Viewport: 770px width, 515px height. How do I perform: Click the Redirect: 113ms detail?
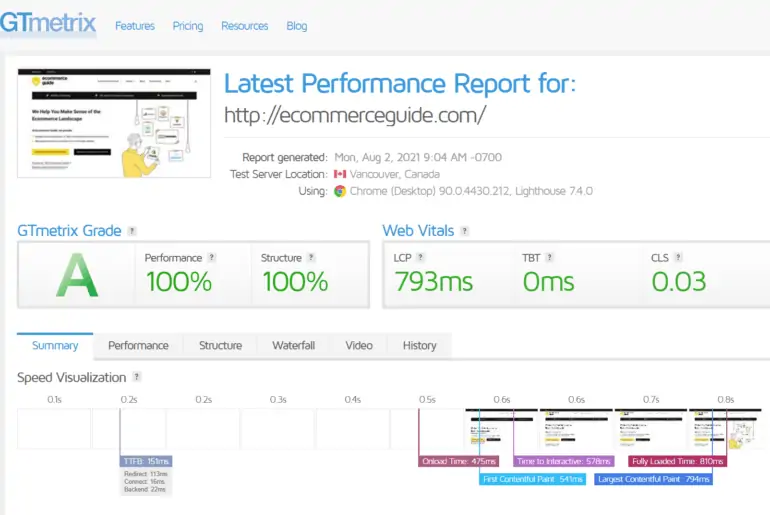click(146, 474)
